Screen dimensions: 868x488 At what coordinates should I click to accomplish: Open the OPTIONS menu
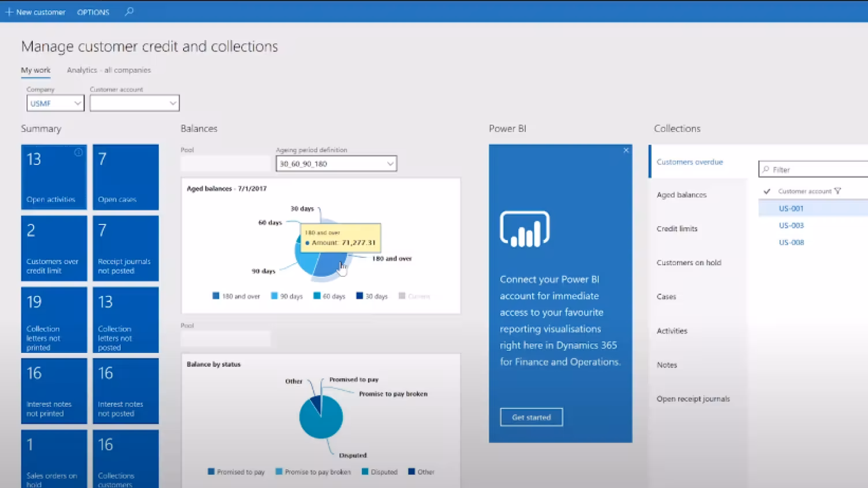(93, 12)
